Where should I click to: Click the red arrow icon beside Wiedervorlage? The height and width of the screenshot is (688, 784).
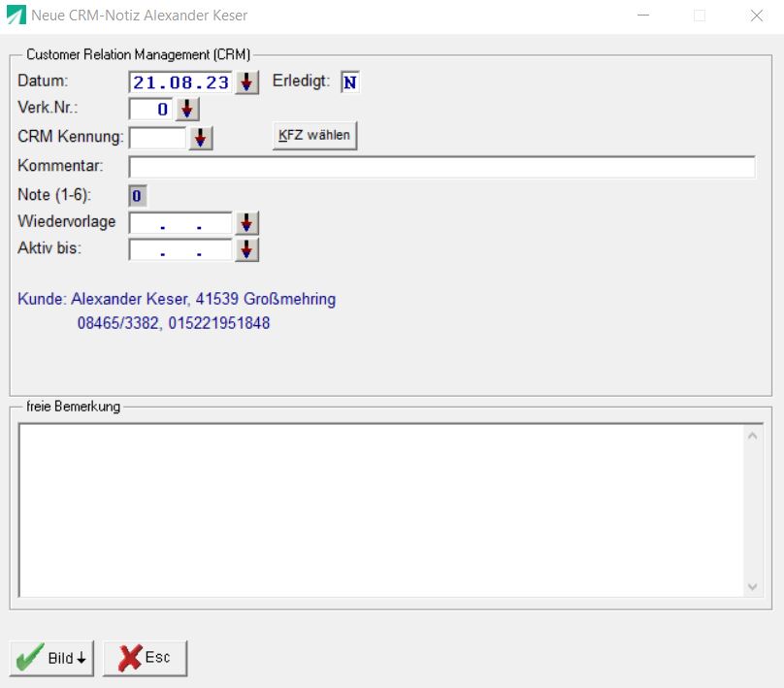coord(246,223)
